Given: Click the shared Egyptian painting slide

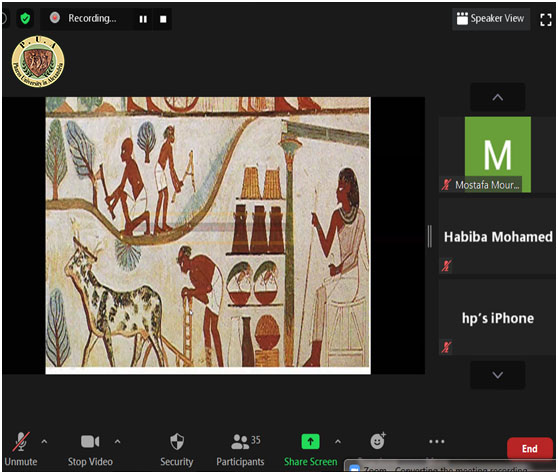Looking at the screenshot, I should point(208,235).
